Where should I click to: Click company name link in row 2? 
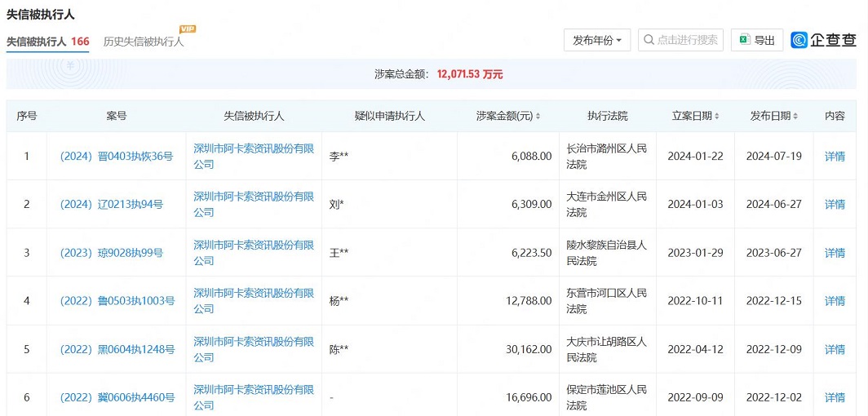pos(254,205)
